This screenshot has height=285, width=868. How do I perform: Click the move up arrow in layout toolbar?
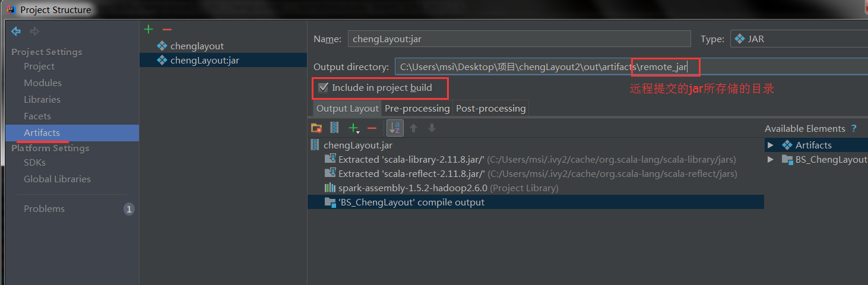pos(414,128)
